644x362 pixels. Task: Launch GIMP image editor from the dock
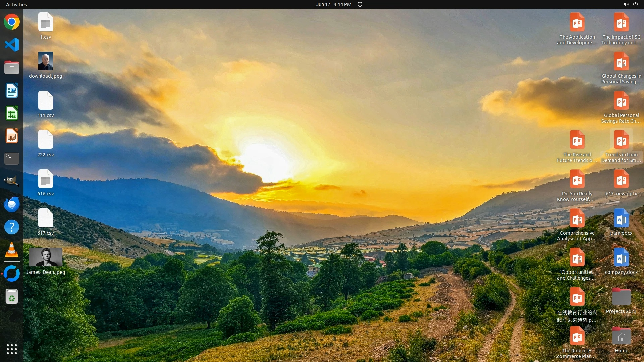[x=12, y=181]
